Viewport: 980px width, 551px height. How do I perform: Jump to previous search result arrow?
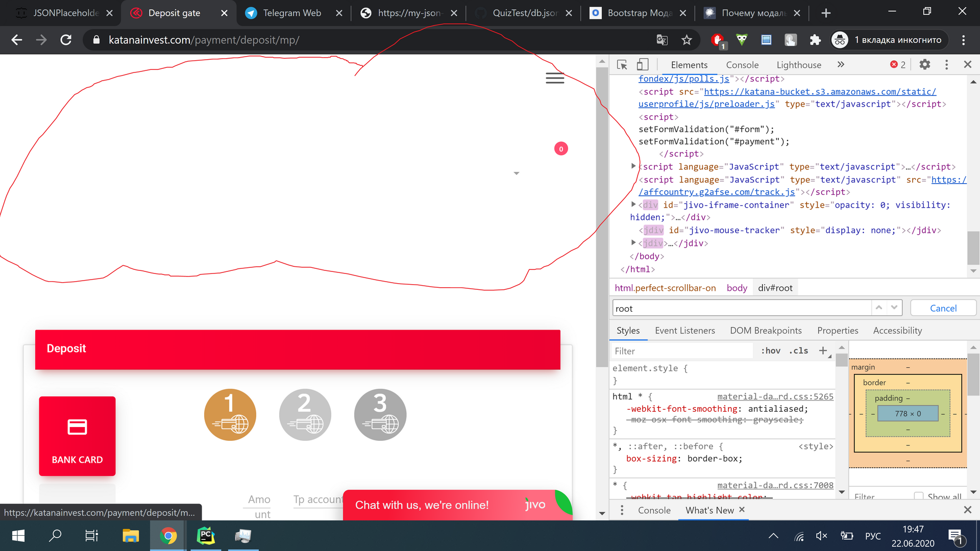(879, 308)
